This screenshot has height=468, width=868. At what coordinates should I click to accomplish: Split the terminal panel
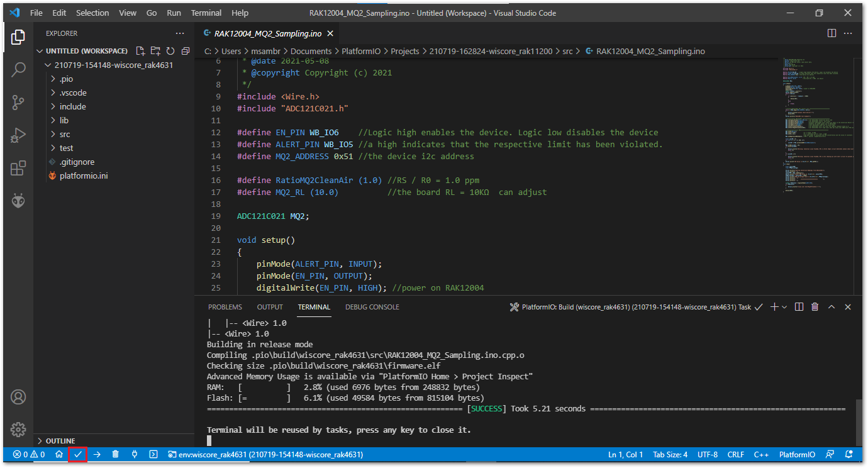[x=799, y=307]
